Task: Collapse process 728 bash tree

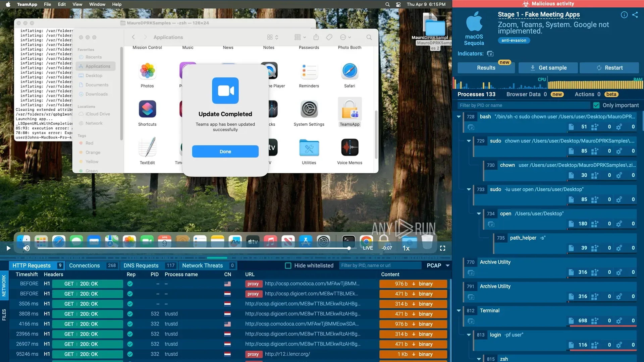Action: (459, 117)
